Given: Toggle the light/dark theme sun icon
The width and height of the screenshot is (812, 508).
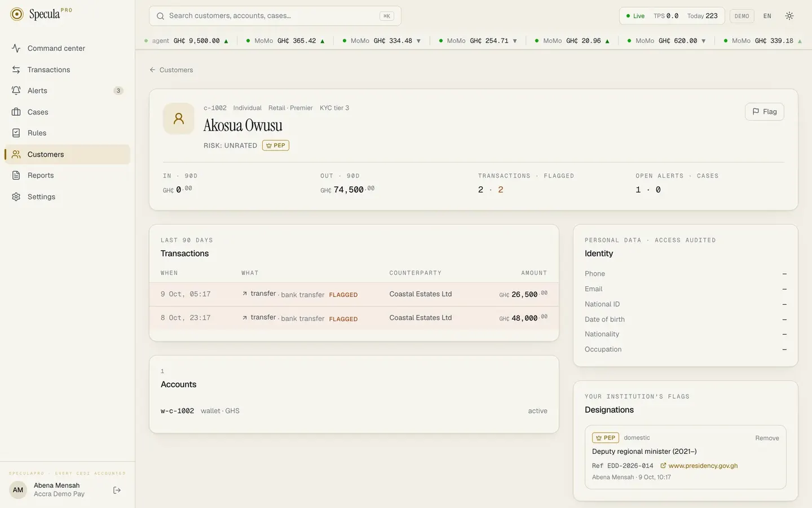Looking at the screenshot, I should coord(789,16).
